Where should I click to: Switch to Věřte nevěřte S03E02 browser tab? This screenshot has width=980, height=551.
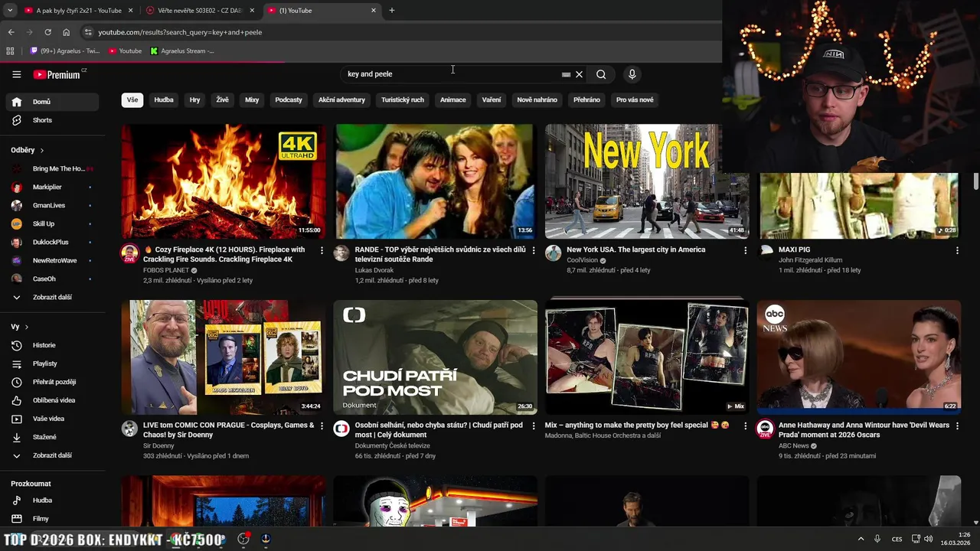[x=201, y=11]
